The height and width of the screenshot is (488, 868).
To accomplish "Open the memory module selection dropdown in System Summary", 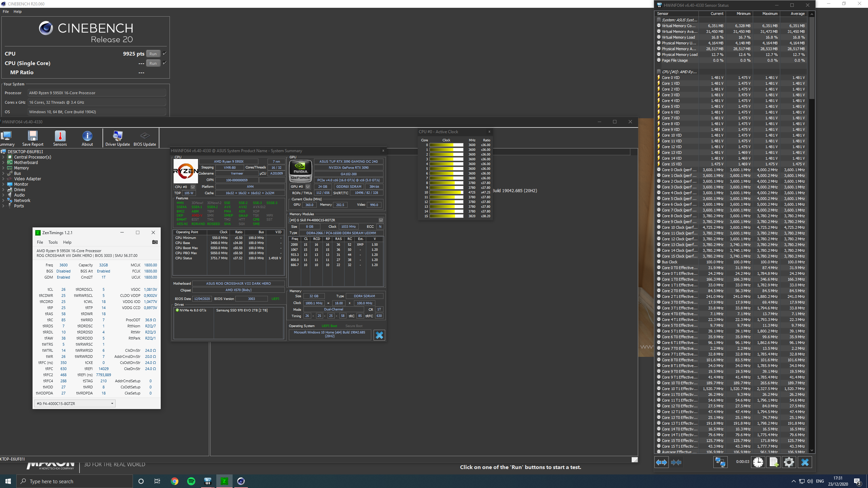I will (381, 220).
